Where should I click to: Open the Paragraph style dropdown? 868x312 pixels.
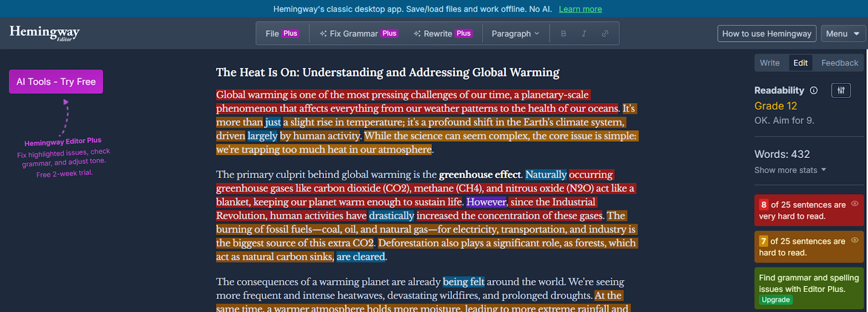pos(515,34)
